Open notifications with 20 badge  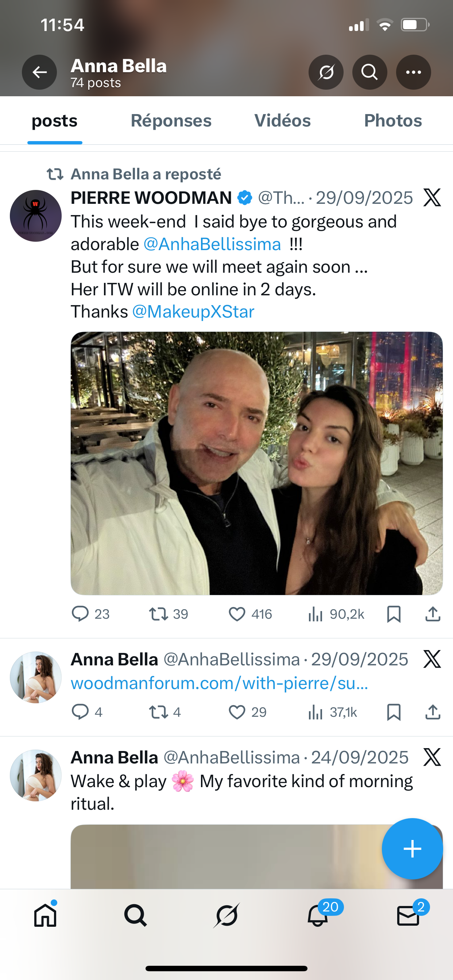[318, 915]
